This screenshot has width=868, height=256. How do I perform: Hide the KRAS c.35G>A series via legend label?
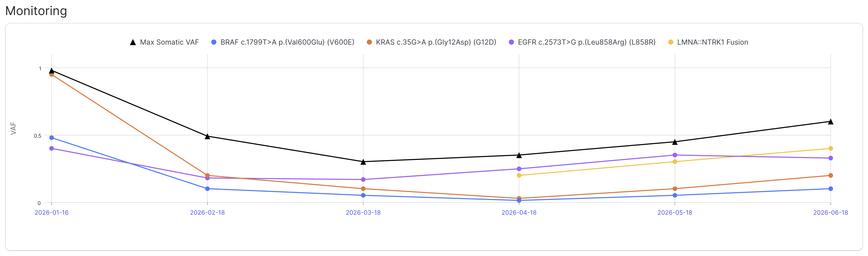click(x=436, y=42)
